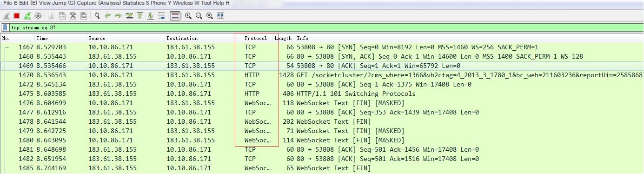Stop capture with the red square icon
644x174 pixels.
point(17,16)
